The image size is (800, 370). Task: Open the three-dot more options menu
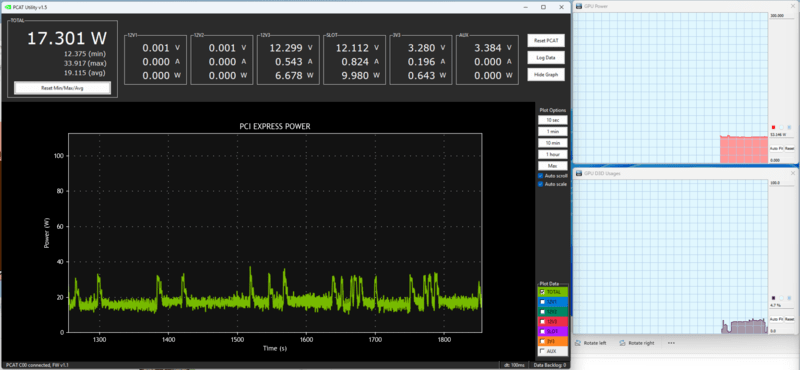[x=671, y=343]
